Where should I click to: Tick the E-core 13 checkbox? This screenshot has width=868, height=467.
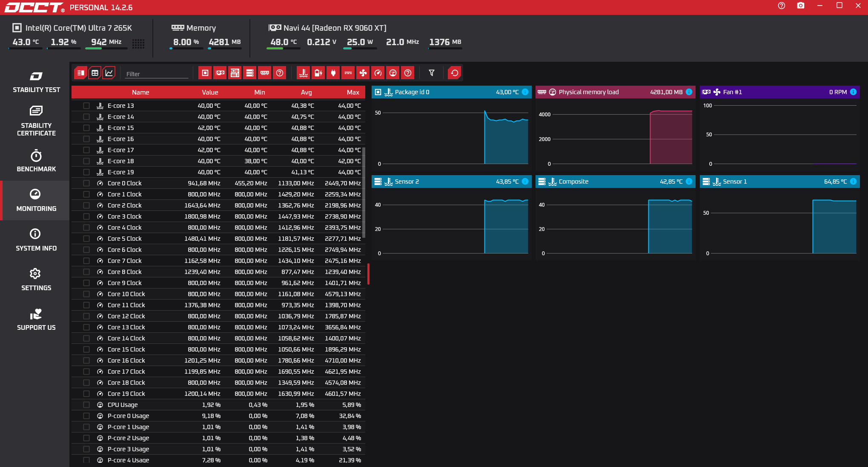(x=86, y=106)
